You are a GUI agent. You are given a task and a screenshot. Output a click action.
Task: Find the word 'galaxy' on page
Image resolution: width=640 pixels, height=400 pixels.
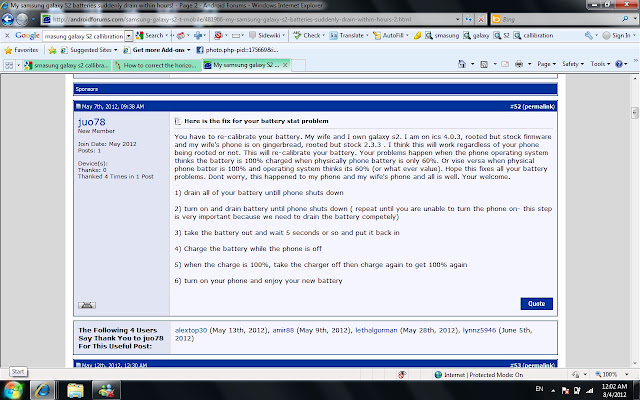[x=476, y=36]
